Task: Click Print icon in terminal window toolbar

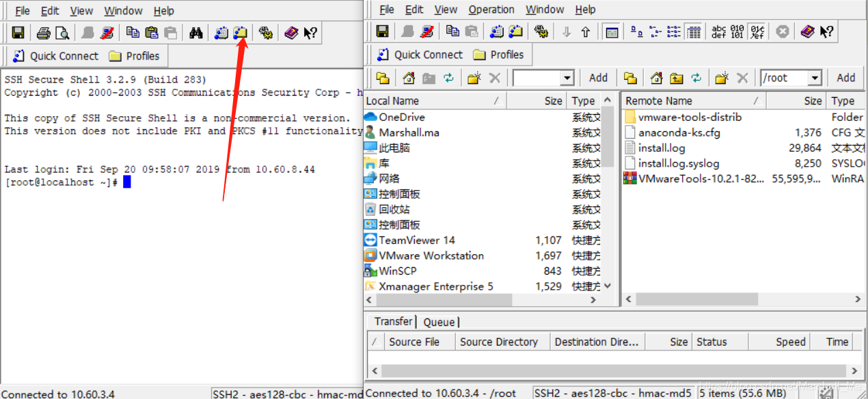Action: 44,32
